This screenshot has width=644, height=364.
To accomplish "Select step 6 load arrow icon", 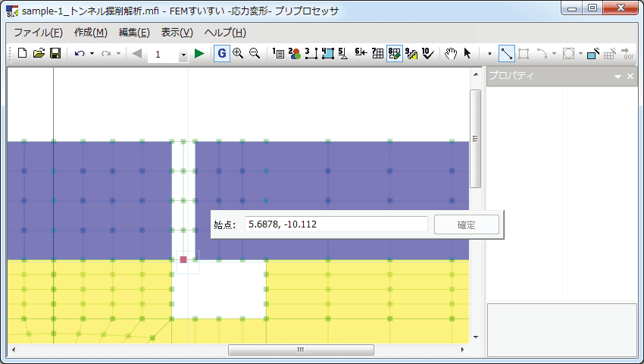I will coord(361,52).
